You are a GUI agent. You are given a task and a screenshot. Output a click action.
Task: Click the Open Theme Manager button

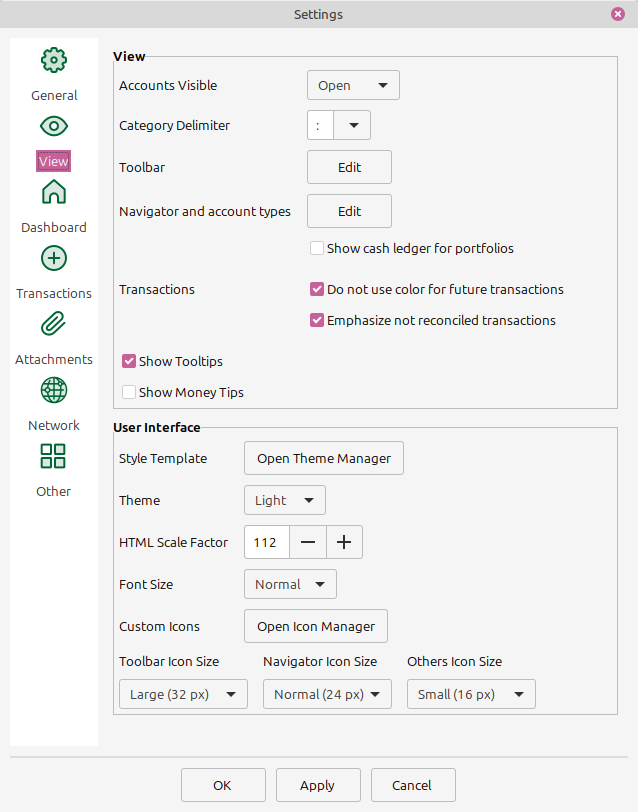click(323, 458)
